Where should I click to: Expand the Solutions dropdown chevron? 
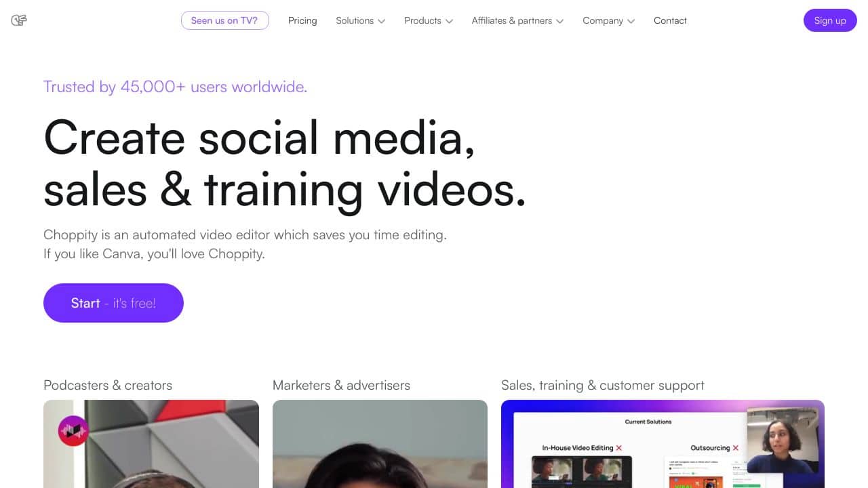(382, 21)
